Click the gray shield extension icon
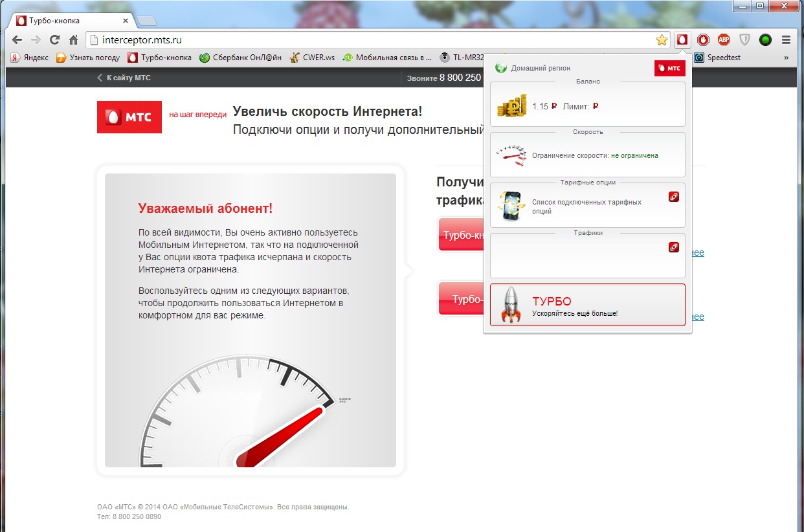 click(x=745, y=40)
